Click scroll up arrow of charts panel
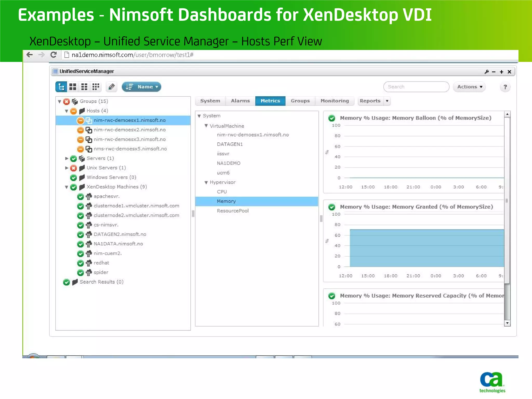This screenshot has width=532, height=399. click(507, 114)
